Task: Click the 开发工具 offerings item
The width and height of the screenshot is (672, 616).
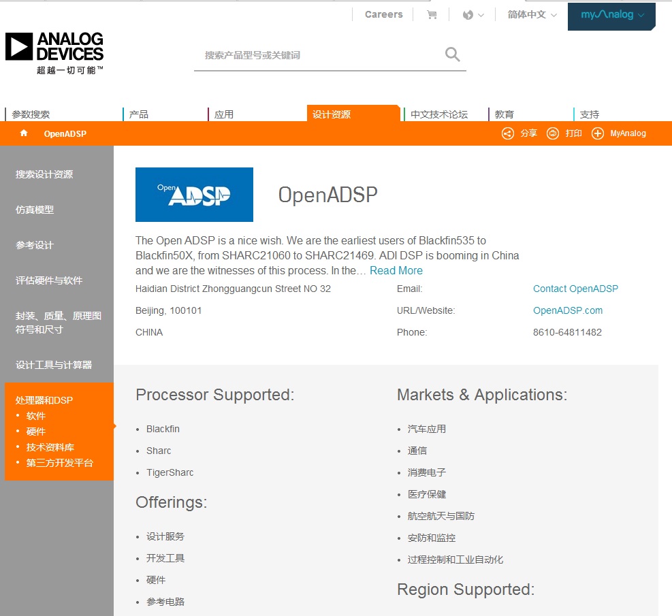Action: point(165,558)
